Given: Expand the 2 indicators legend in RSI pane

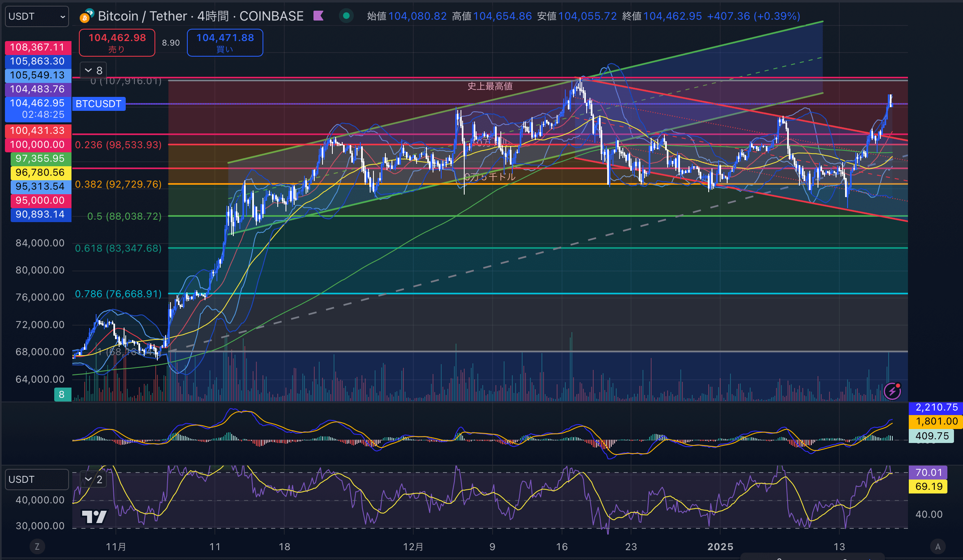Looking at the screenshot, I should 93,480.
